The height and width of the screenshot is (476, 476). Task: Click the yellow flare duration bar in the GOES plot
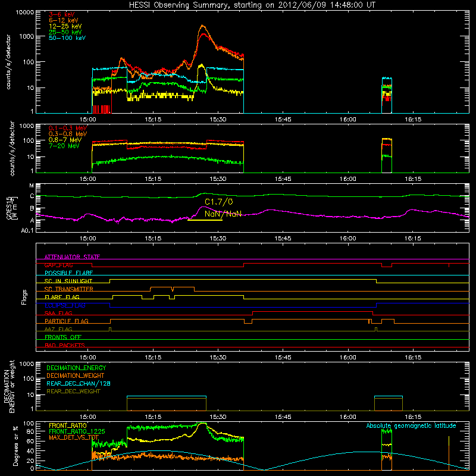(x=205, y=220)
